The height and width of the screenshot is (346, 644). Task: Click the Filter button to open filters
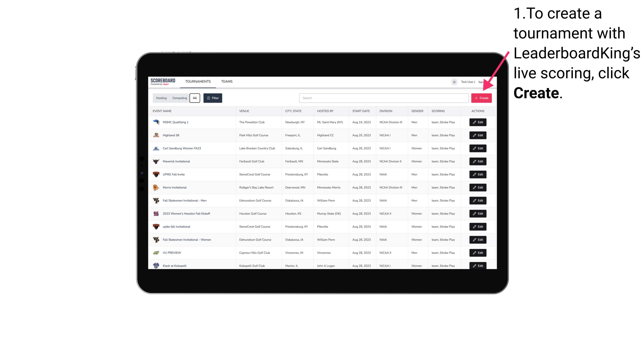pyautogui.click(x=212, y=98)
